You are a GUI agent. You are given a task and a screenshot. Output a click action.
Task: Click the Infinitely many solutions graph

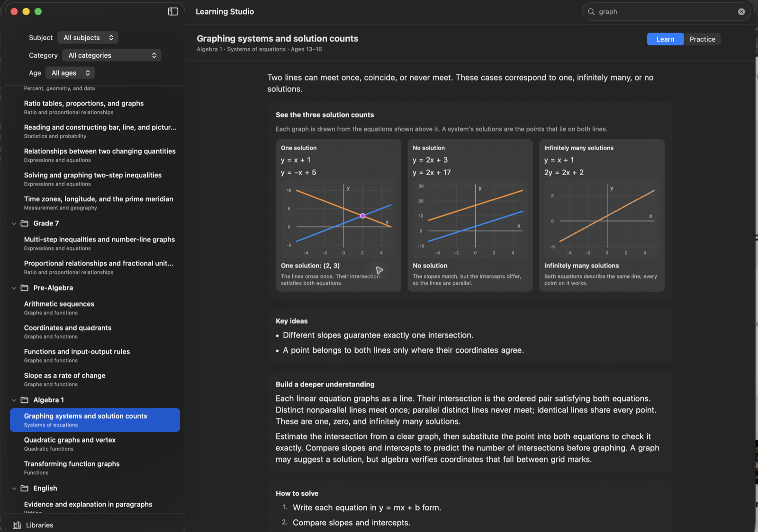point(602,219)
